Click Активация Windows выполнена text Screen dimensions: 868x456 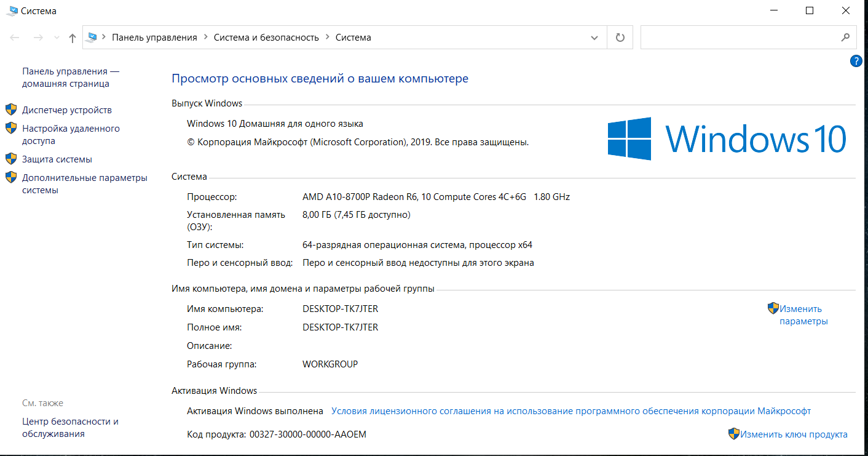(255, 411)
